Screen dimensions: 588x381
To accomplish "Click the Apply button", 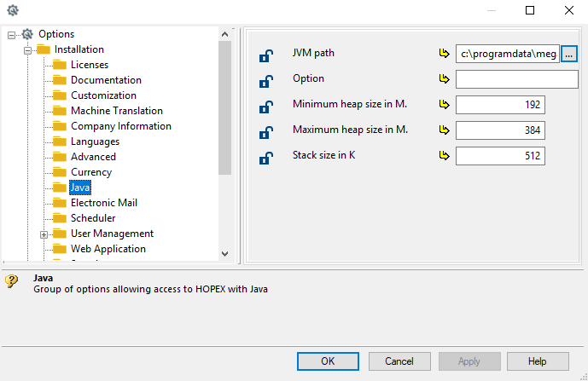I will tap(469, 361).
